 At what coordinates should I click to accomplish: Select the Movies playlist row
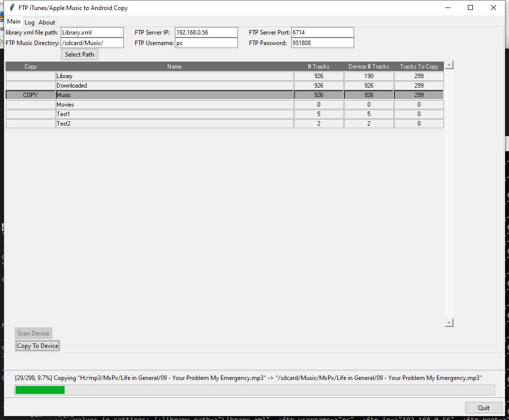point(175,104)
